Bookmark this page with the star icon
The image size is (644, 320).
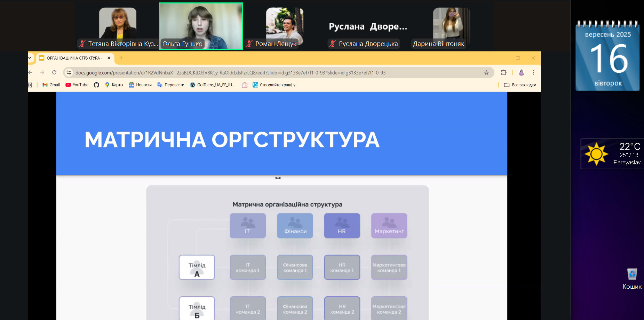[x=486, y=72]
